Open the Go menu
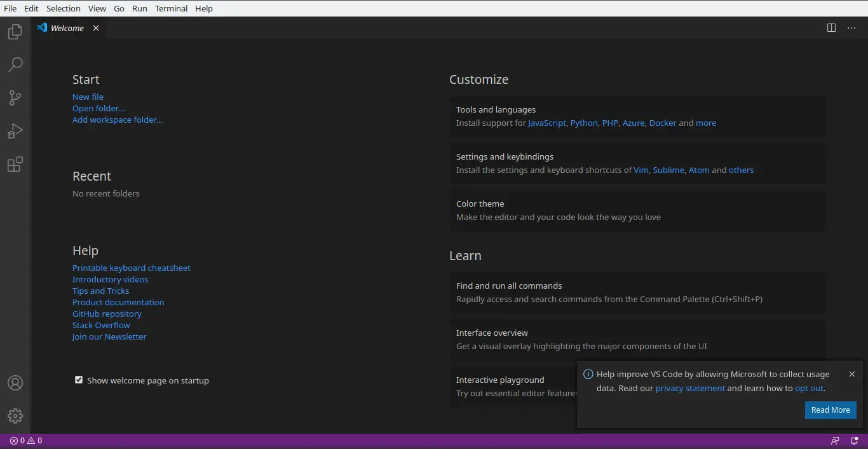This screenshot has width=868, height=449. pyautogui.click(x=119, y=8)
